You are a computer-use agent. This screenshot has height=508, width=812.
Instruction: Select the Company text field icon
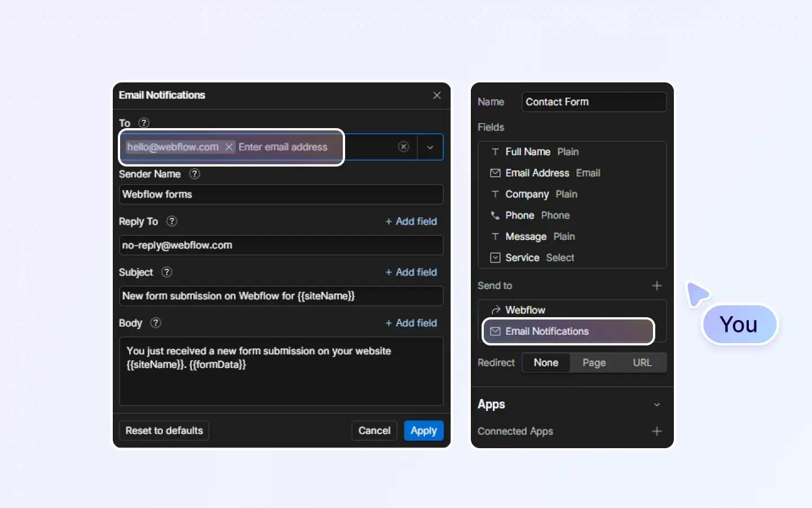pyautogui.click(x=495, y=194)
